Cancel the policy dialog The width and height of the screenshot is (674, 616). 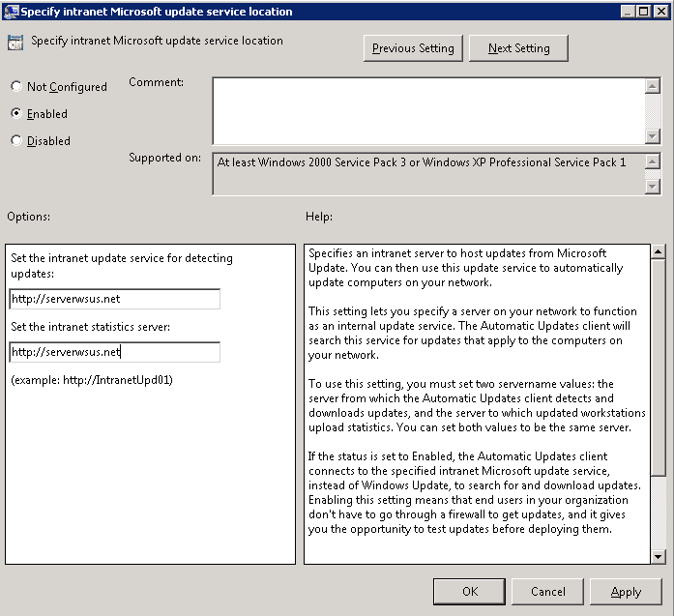(547, 592)
